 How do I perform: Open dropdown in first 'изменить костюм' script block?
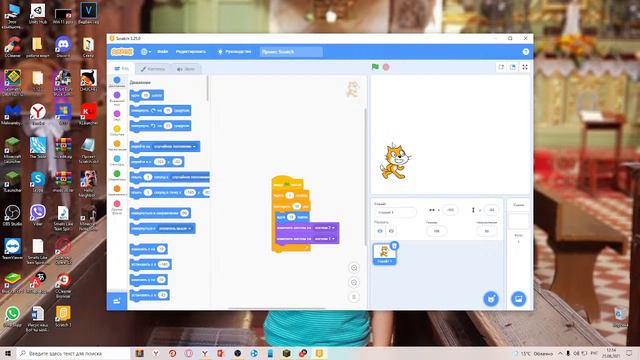point(325,228)
